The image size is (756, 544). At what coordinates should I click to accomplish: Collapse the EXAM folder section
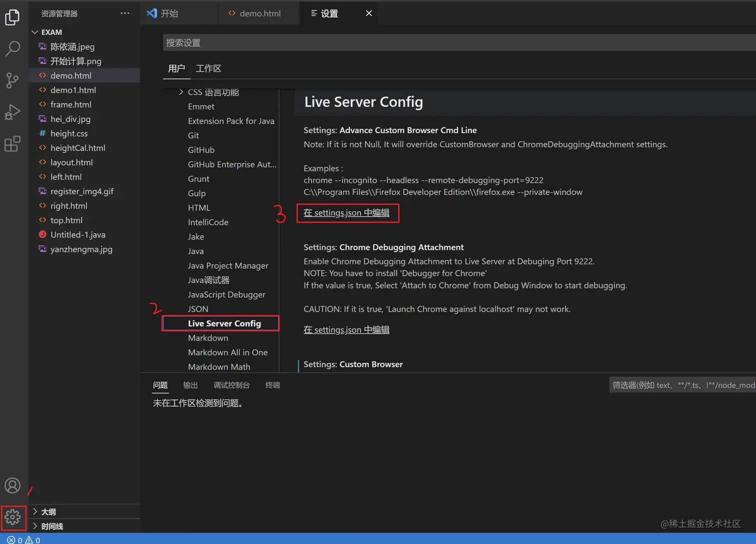[x=84, y=32]
